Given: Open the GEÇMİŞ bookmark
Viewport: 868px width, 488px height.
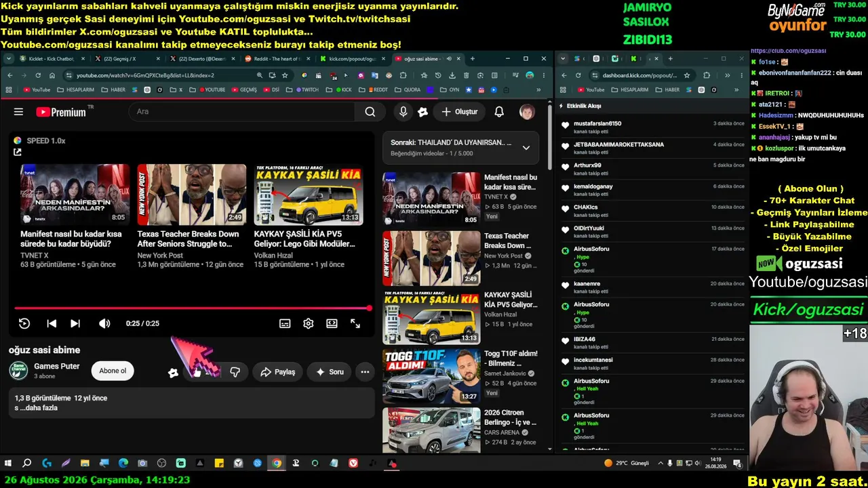Looking at the screenshot, I should [243, 89].
